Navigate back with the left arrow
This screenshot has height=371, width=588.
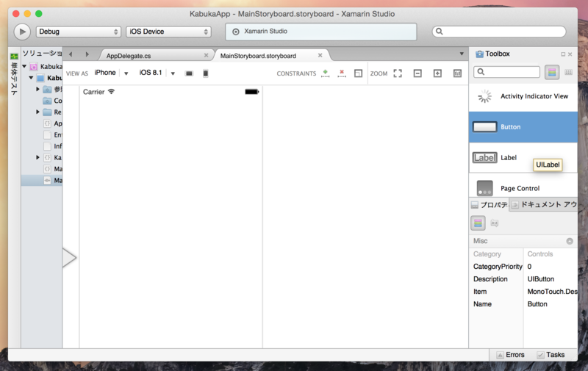pyautogui.click(x=71, y=54)
